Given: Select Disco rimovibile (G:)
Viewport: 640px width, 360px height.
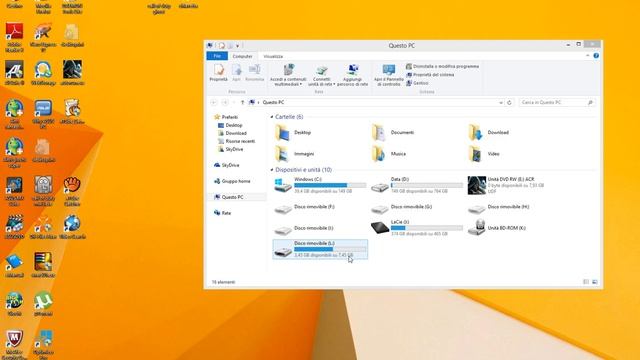Looking at the screenshot, I should [402, 208].
